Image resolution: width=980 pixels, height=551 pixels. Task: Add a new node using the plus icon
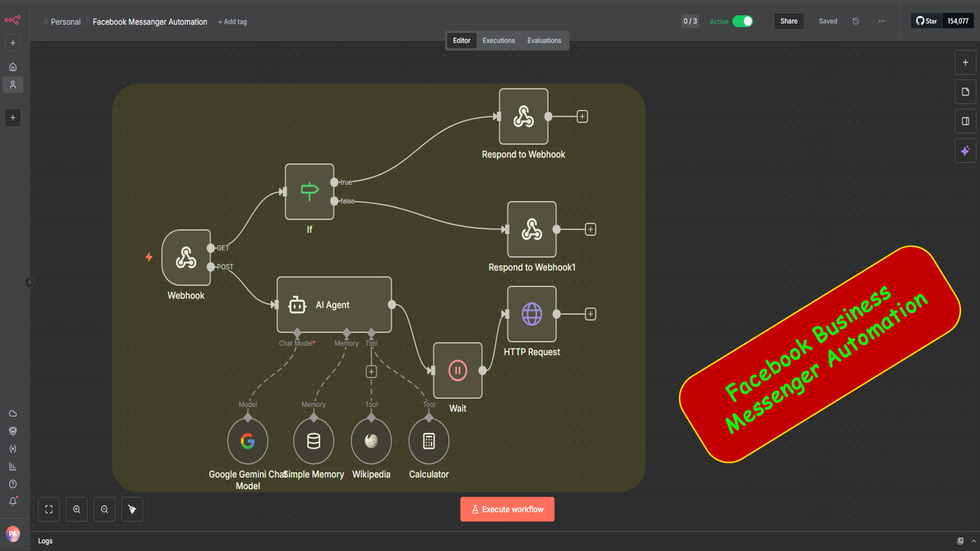point(965,62)
